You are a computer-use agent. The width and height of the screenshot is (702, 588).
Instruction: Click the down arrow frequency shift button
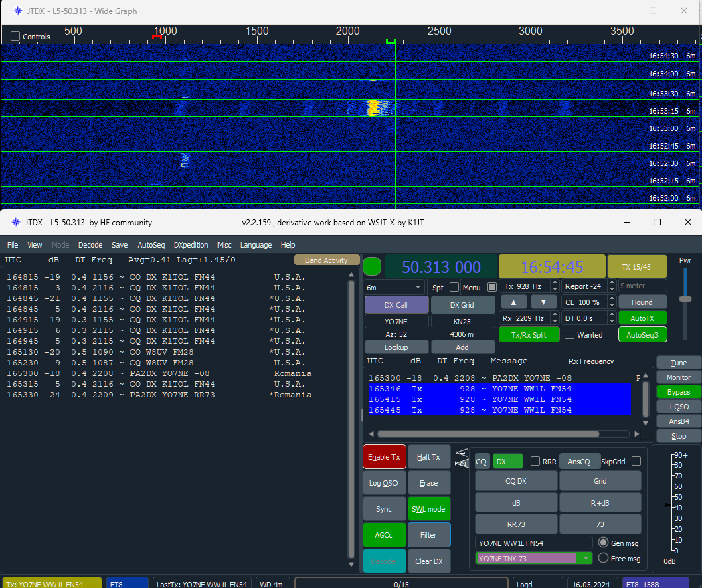543,302
